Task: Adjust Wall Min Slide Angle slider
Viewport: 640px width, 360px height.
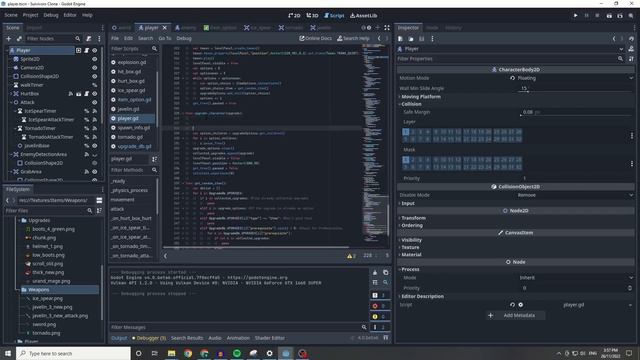Action: (x=576, y=89)
